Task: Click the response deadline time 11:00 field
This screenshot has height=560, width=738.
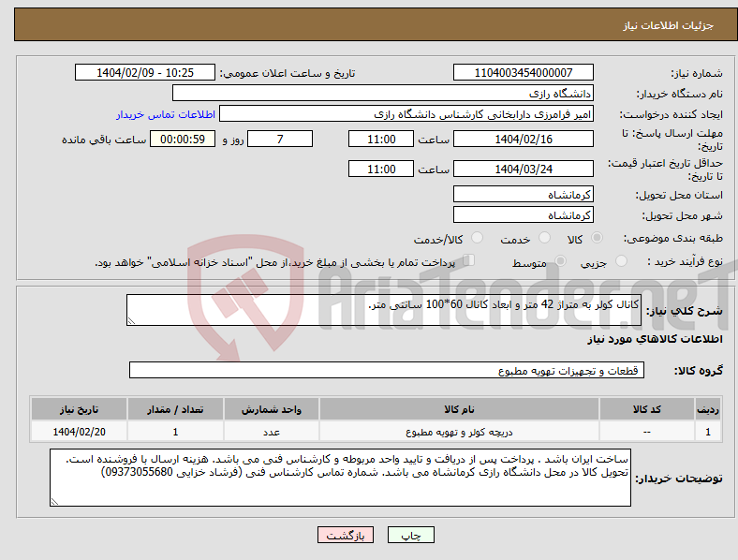Action: pyautogui.click(x=381, y=139)
